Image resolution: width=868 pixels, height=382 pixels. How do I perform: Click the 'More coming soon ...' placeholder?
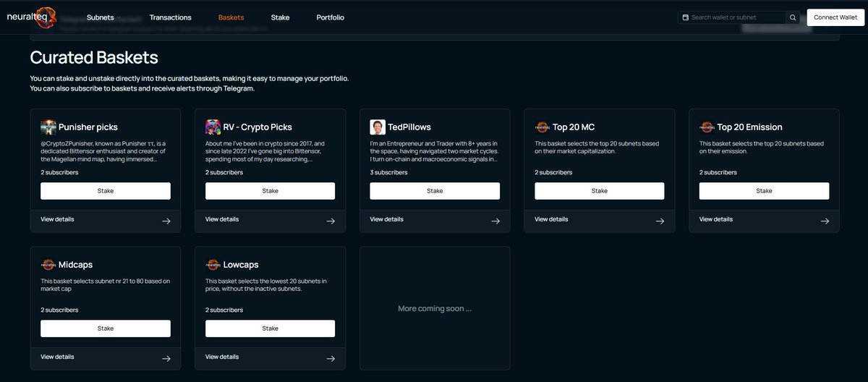point(435,308)
